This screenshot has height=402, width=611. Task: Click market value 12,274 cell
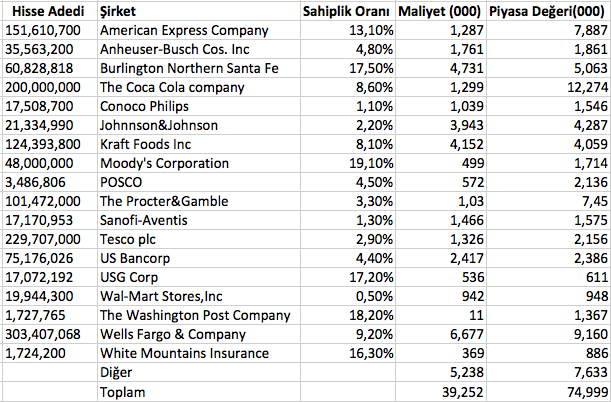(579, 87)
